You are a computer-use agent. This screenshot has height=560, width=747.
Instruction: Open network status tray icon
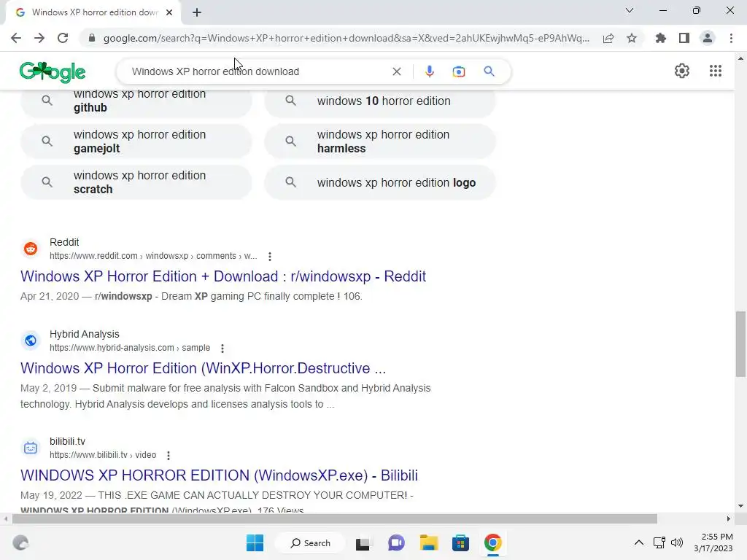[659, 542]
